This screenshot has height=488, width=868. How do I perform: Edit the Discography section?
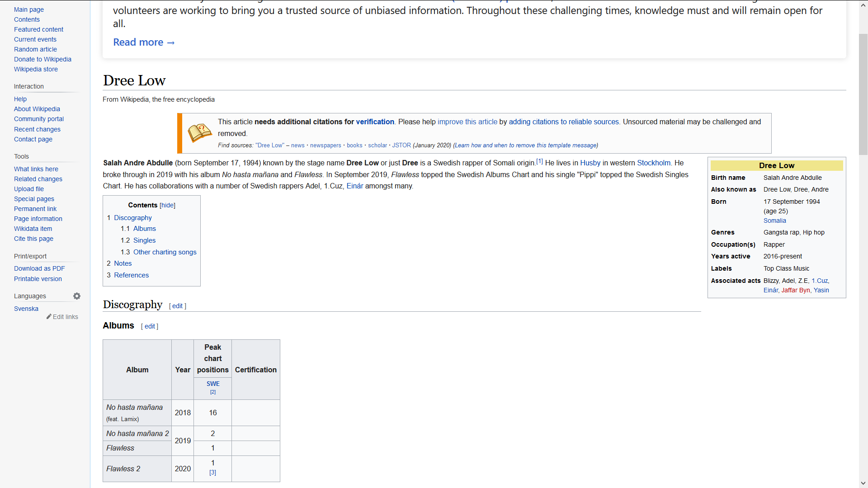pyautogui.click(x=177, y=306)
